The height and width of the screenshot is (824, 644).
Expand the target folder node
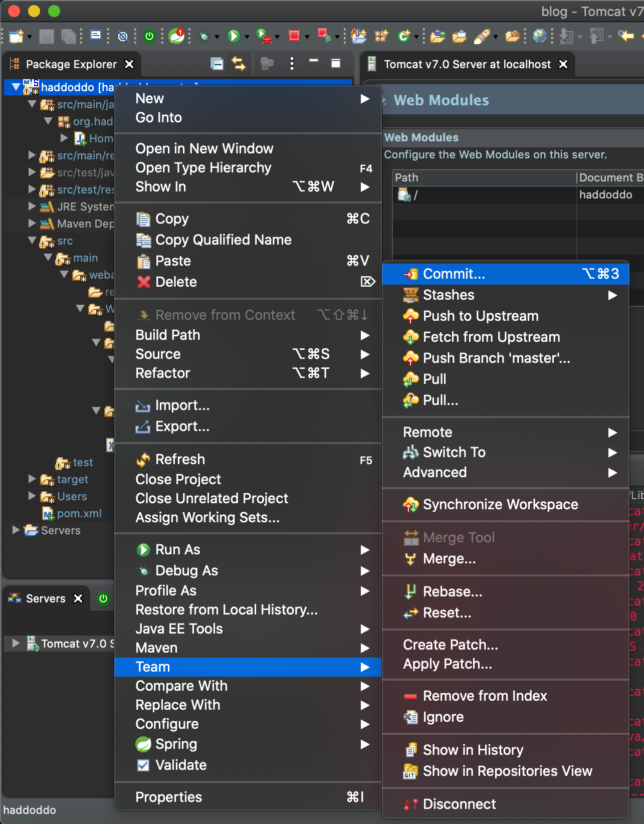pyautogui.click(x=32, y=479)
